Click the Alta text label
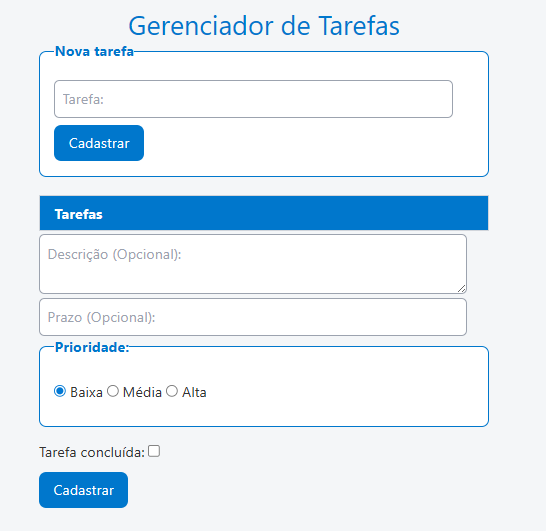The width and height of the screenshot is (546, 531). (x=194, y=392)
